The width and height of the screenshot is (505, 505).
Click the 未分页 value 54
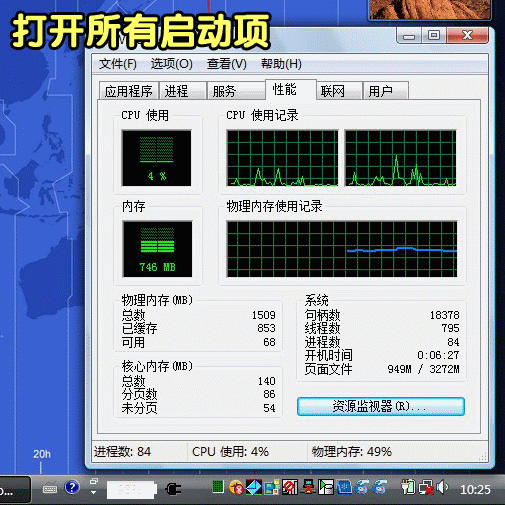[x=269, y=408]
